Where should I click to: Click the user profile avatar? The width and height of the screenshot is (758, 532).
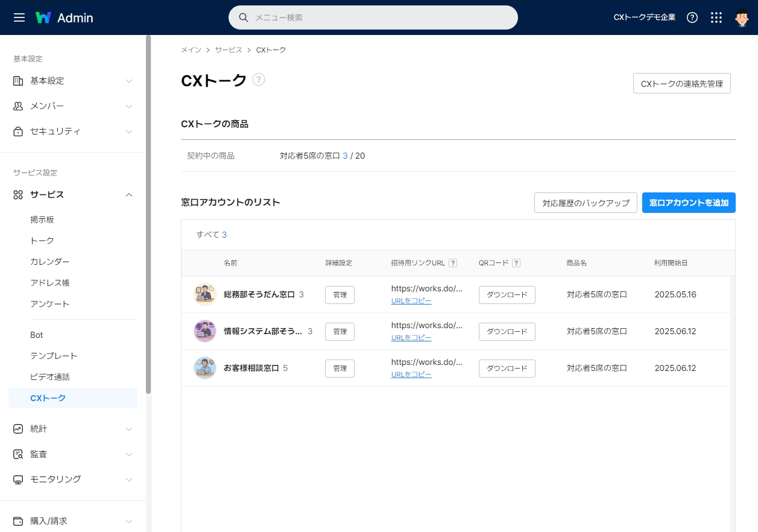[742, 17]
